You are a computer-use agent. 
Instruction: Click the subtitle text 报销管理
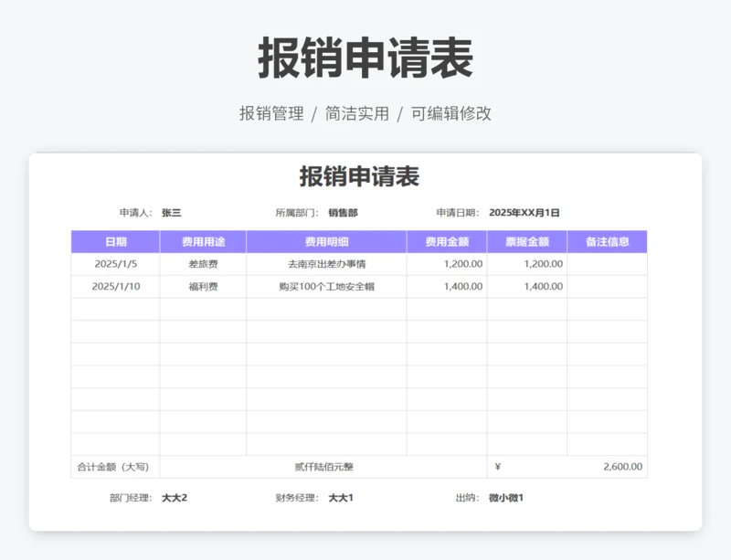271,113
